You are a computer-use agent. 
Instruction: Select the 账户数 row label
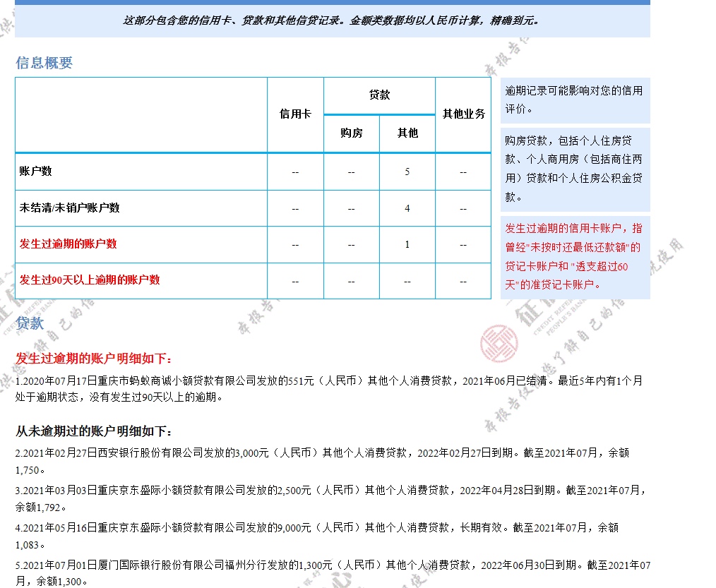pyautogui.click(x=35, y=172)
